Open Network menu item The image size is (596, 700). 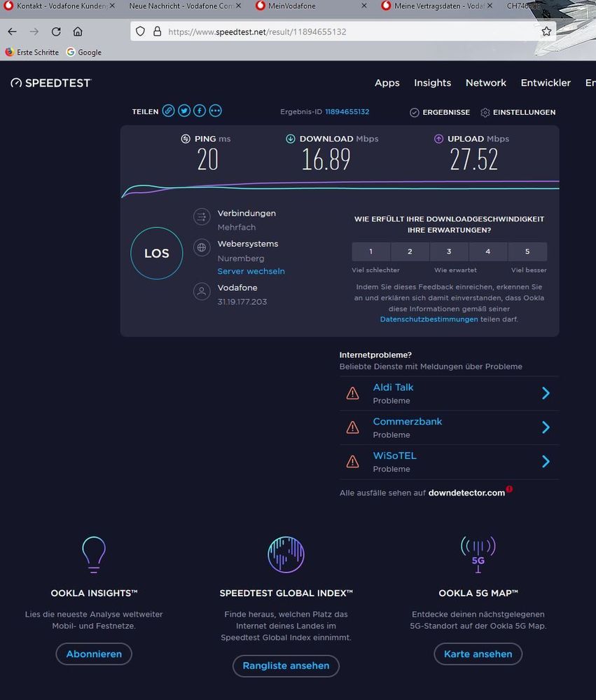pos(486,83)
